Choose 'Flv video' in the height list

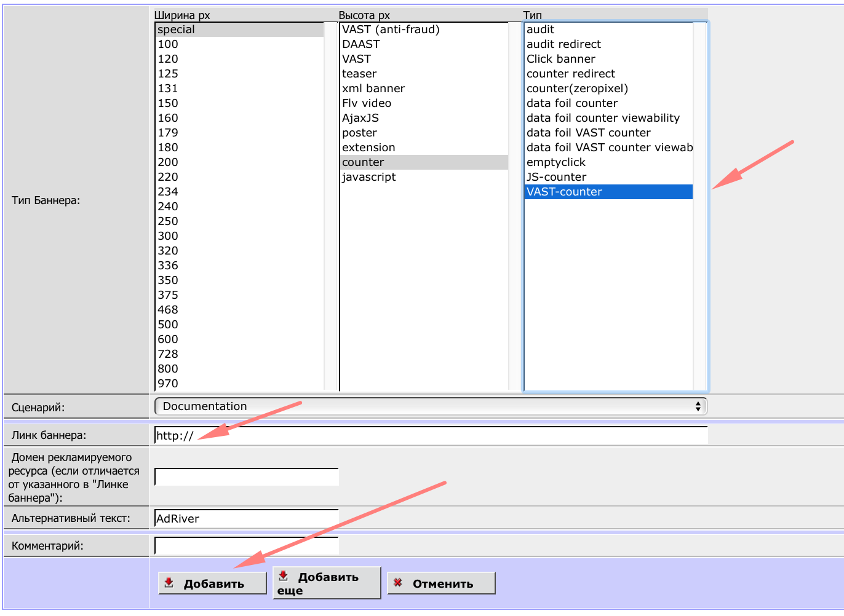[424, 103]
